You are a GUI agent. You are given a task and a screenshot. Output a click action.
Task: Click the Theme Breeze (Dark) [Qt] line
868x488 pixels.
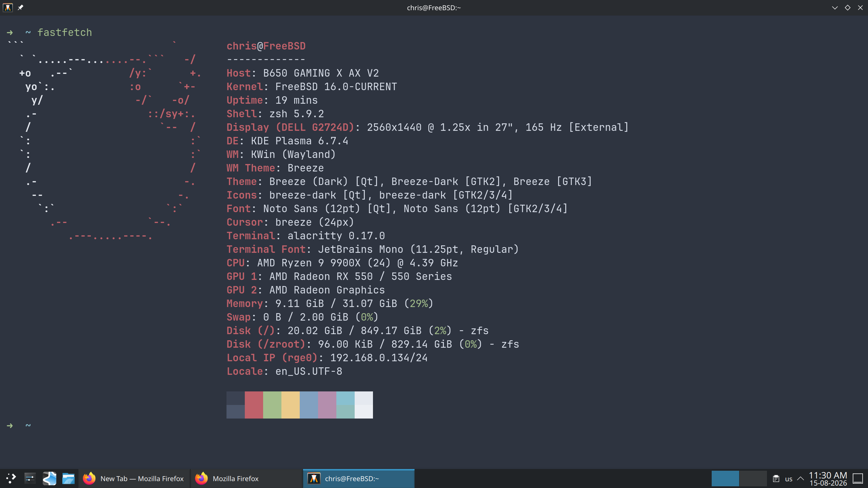point(409,182)
